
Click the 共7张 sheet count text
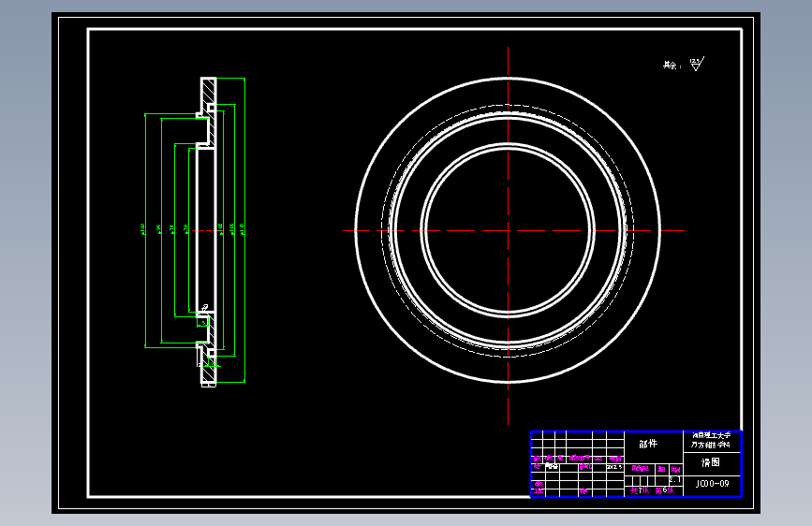639,490
